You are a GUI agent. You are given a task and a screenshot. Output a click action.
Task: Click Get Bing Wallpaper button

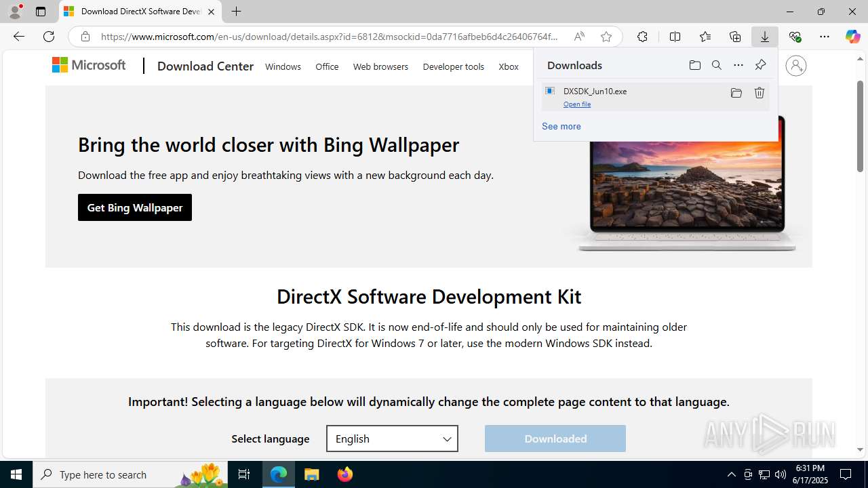(135, 207)
